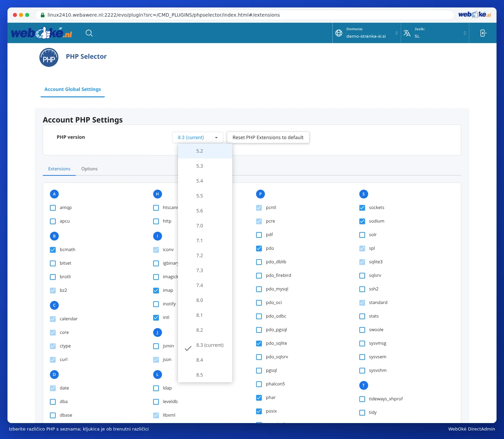The width and height of the screenshot is (504, 439).
Task: Open the Extensions tab
Action: coord(59,169)
